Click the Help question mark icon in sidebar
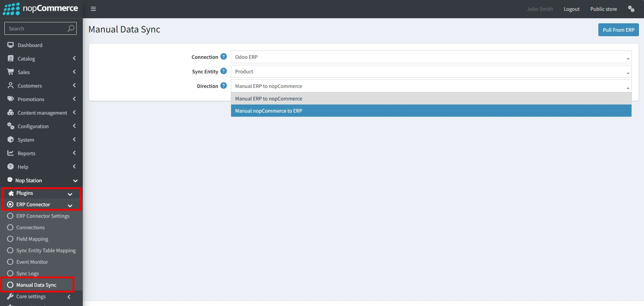 coord(11,167)
